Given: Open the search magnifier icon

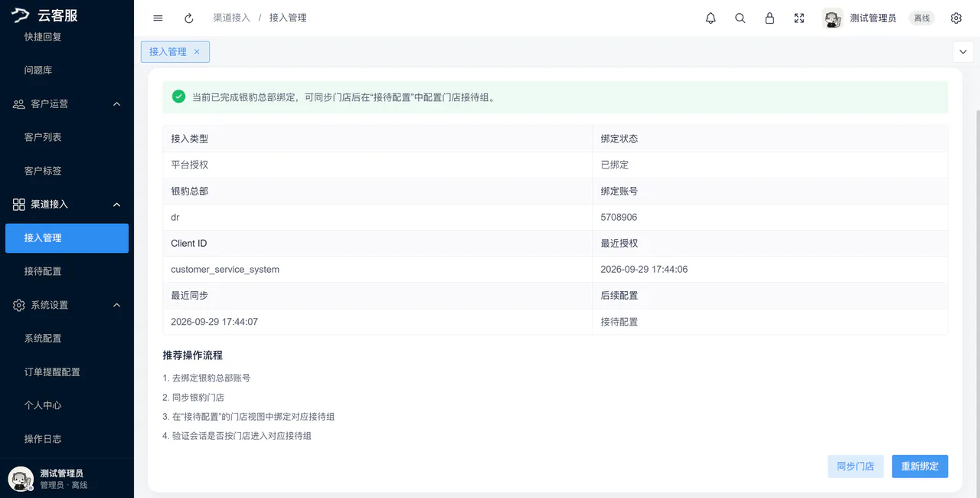Looking at the screenshot, I should [x=740, y=18].
